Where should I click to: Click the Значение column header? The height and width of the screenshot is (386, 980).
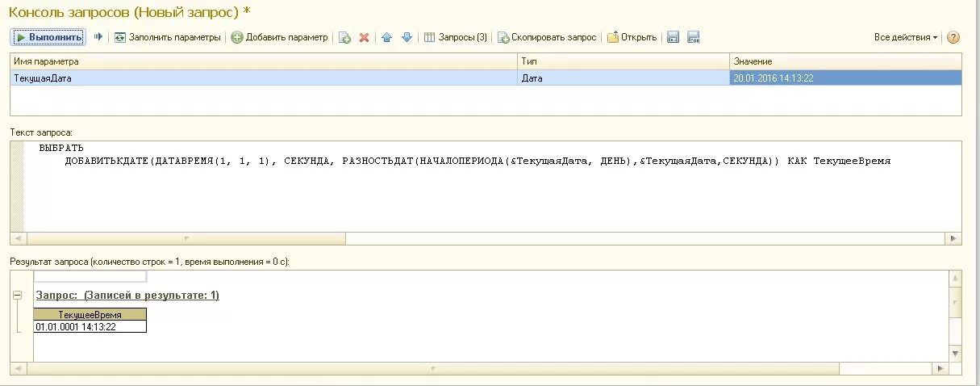(x=845, y=61)
